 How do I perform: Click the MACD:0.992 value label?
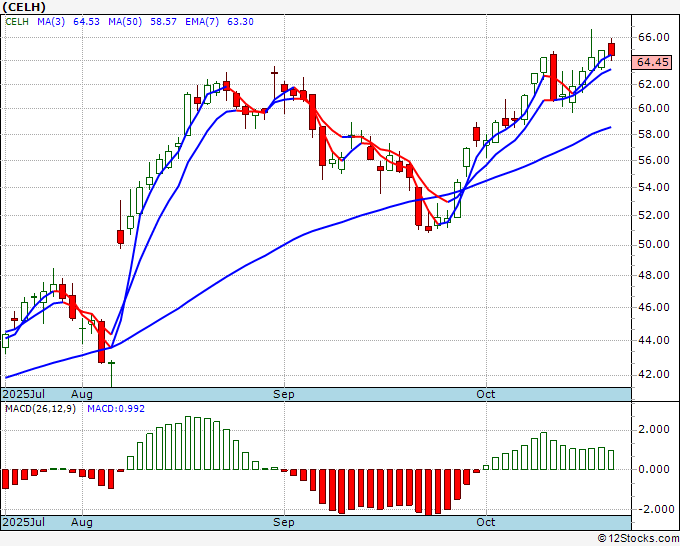click(116, 409)
